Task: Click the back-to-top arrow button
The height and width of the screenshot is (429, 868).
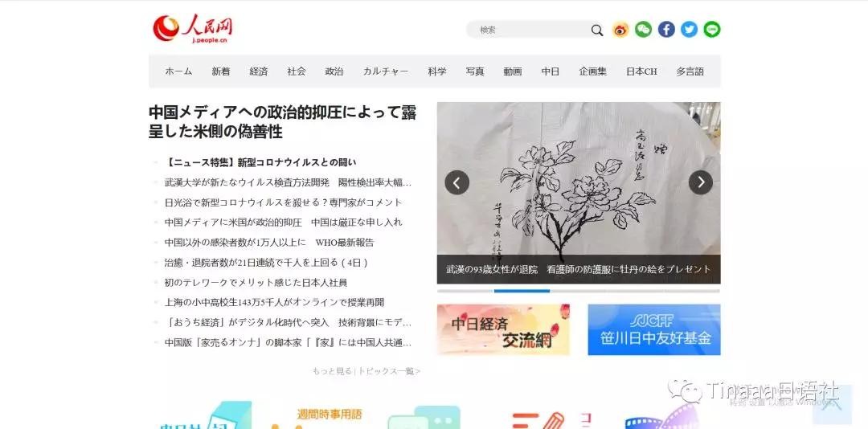Action: click(832, 404)
